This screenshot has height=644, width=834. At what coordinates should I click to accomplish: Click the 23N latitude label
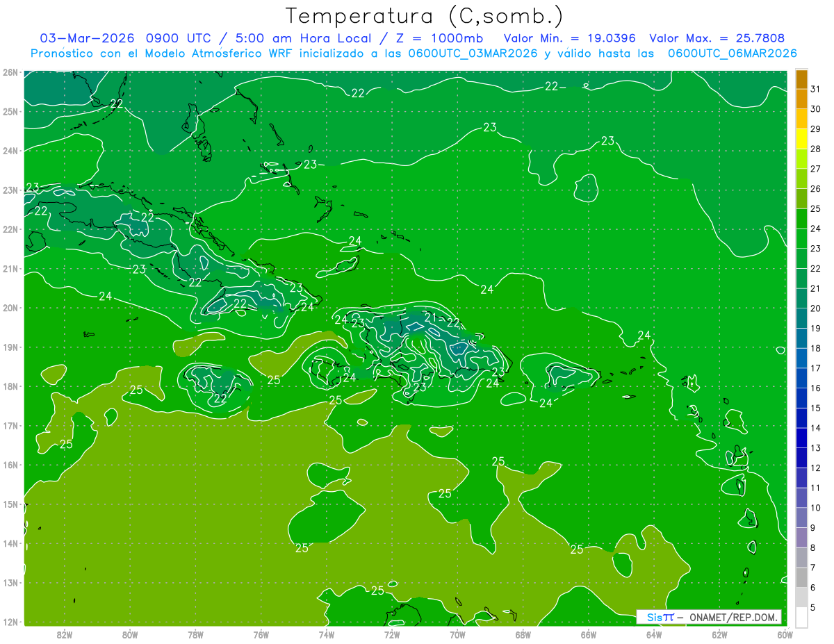click(10, 190)
